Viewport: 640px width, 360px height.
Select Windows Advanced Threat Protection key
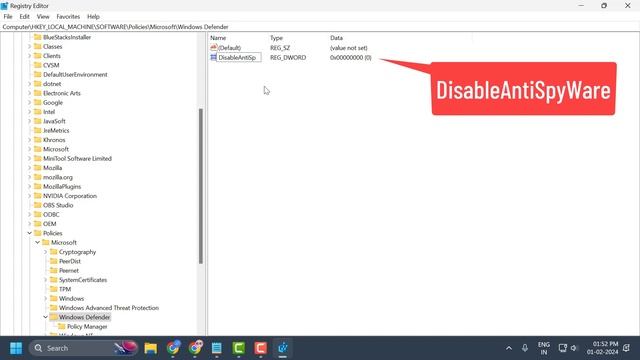(109, 308)
